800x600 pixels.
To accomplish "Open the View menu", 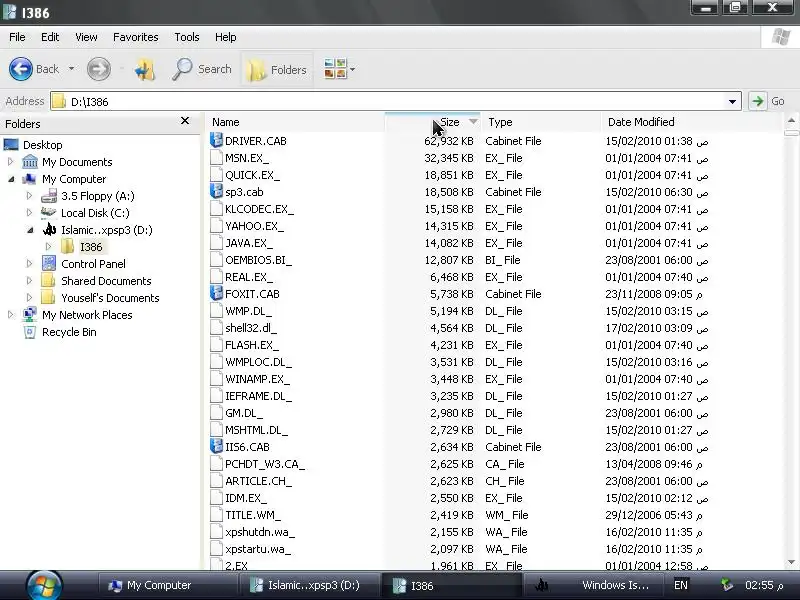I will (86, 37).
